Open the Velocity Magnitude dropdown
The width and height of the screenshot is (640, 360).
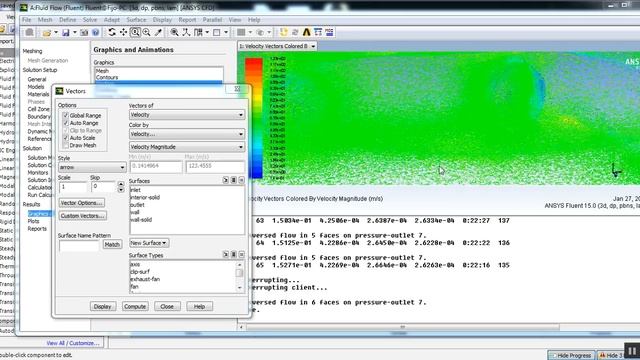[x=187, y=147]
